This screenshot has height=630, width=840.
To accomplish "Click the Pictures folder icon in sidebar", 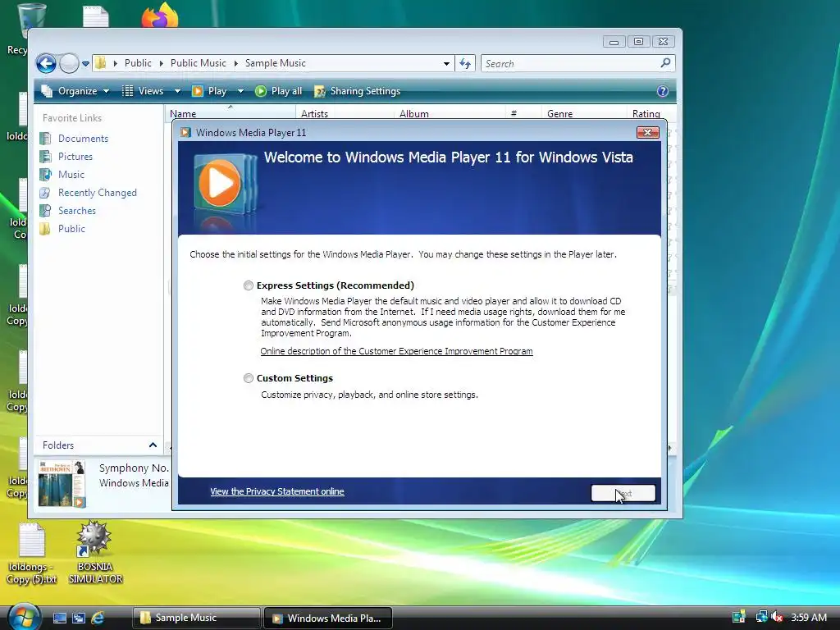I will click(46, 157).
